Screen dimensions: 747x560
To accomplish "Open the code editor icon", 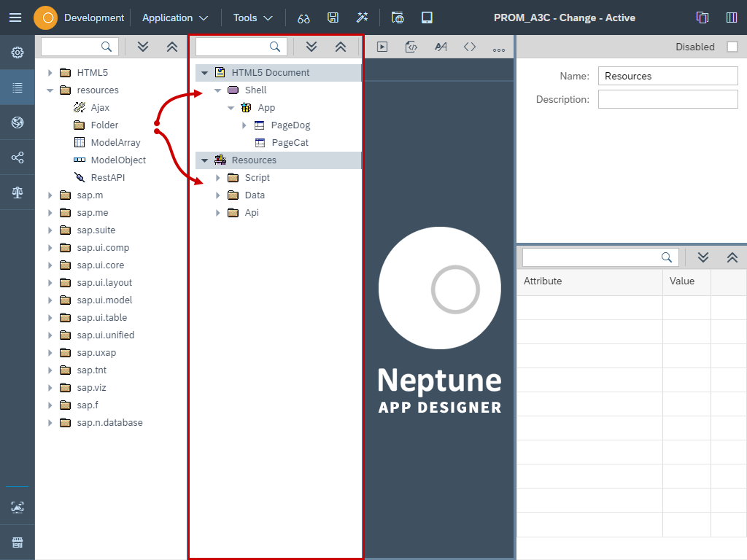I will 411,46.
